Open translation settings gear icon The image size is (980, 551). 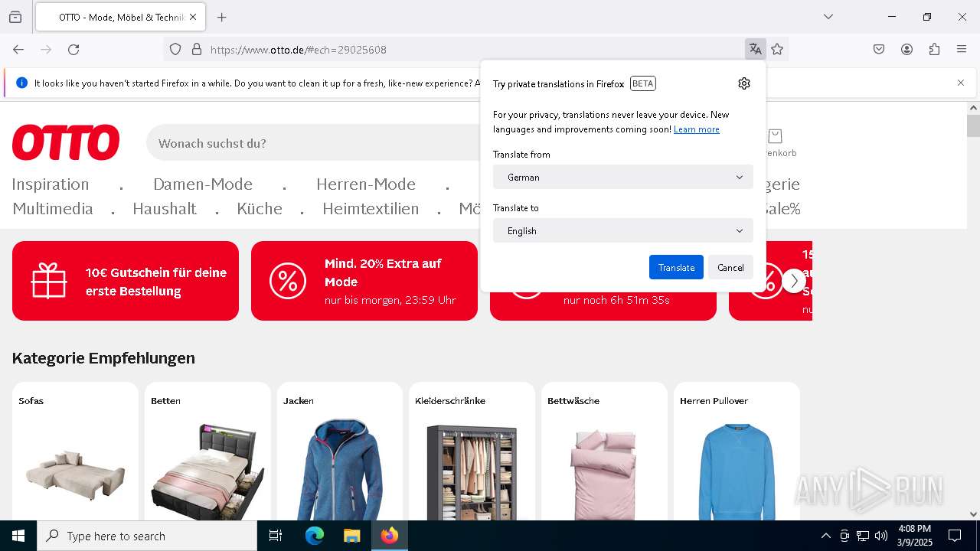click(x=744, y=83)
